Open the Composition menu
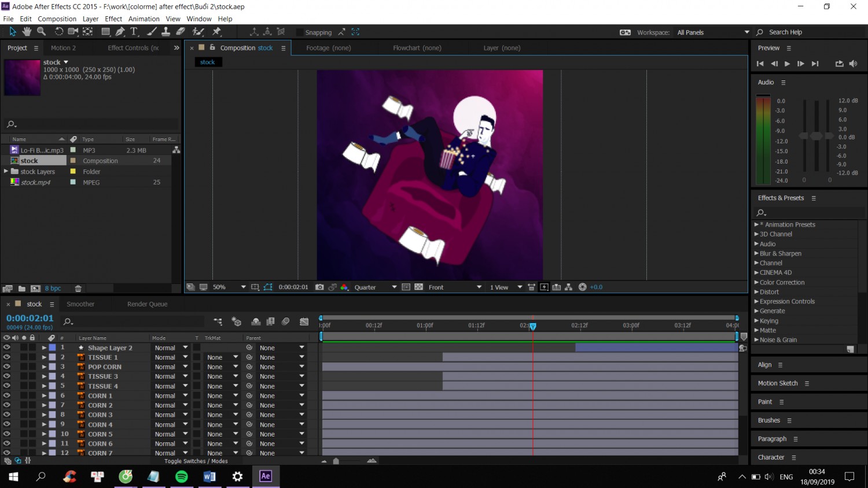868x488 pixels. 57,19
